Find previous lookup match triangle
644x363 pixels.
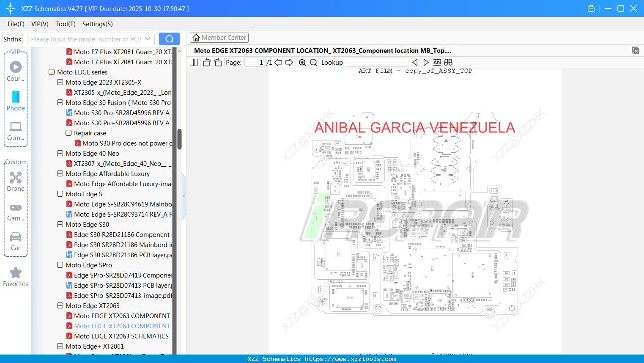pos(415,63)
